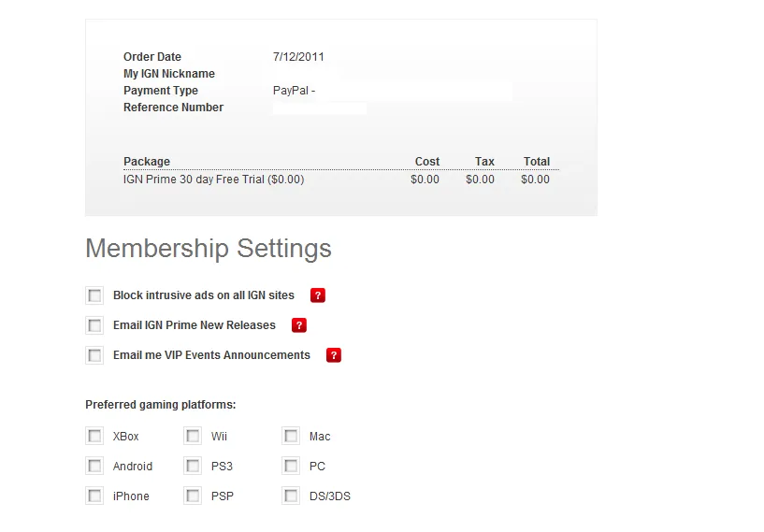
Task: Click the Membership Settings heading
Action: coord(209,249)
